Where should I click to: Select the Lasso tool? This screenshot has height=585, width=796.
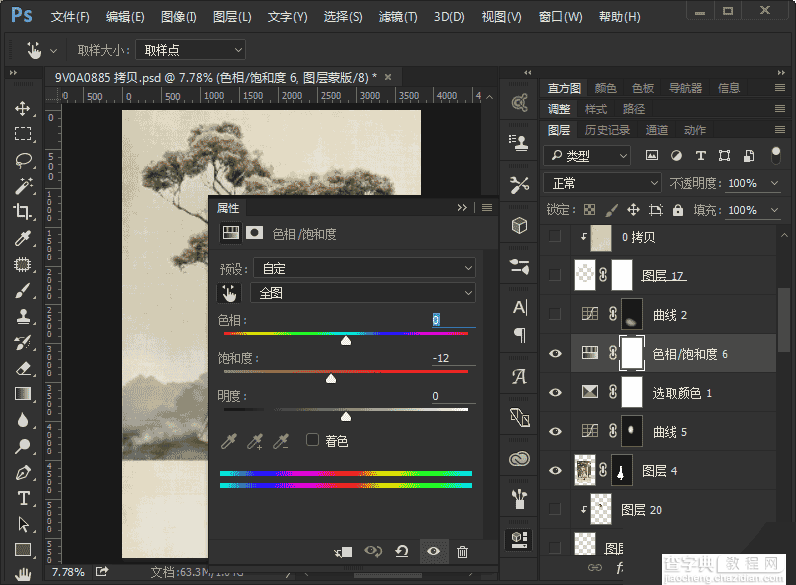tap(23, 160)
